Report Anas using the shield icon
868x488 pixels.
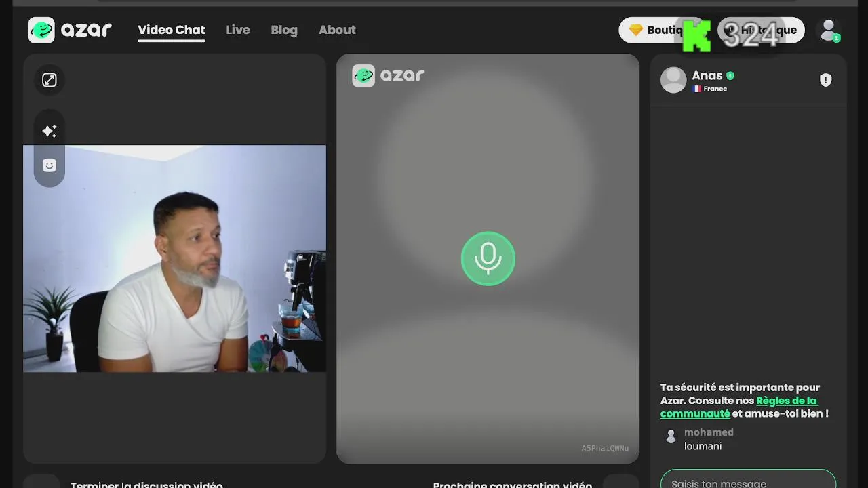point(825,80)
